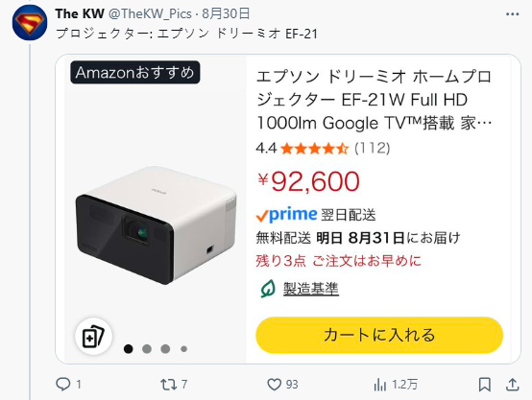Open the share upload icon
This screenshot has width=532, height=400.
513,385
